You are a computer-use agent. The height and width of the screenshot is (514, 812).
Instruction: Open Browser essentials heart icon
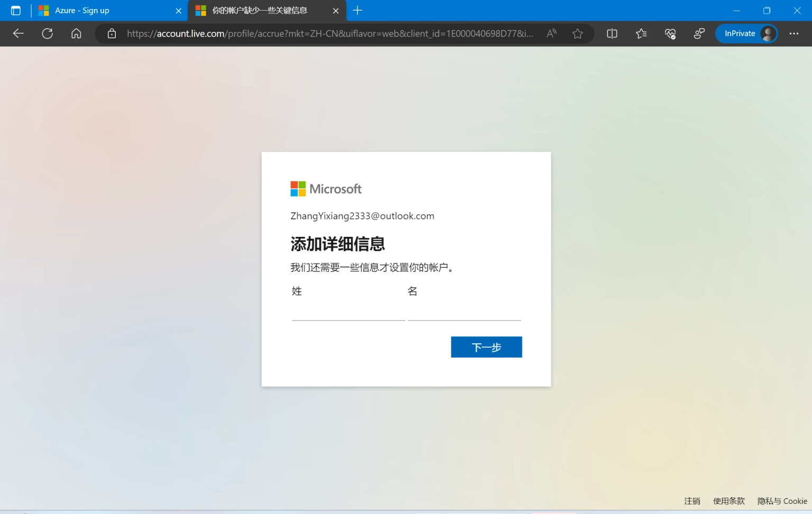pos(670,33)
